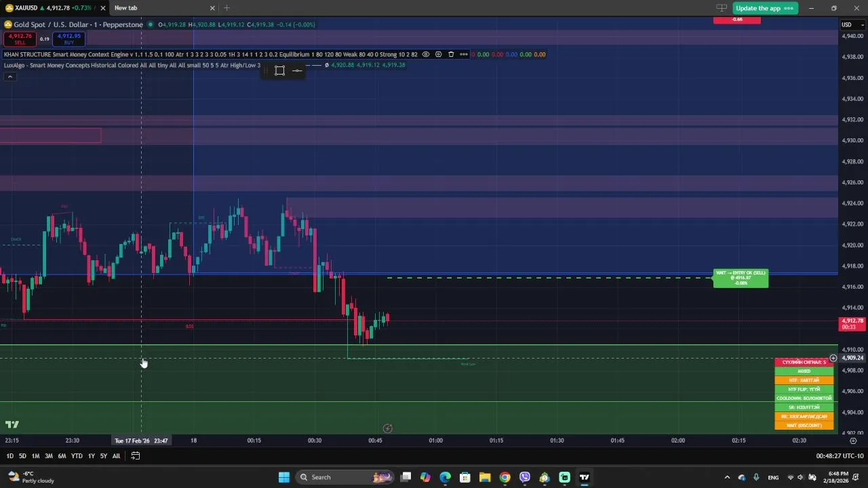Click the LuxAlgo Smart Money Concepts indicator label
868x488 pixels.
132,65
